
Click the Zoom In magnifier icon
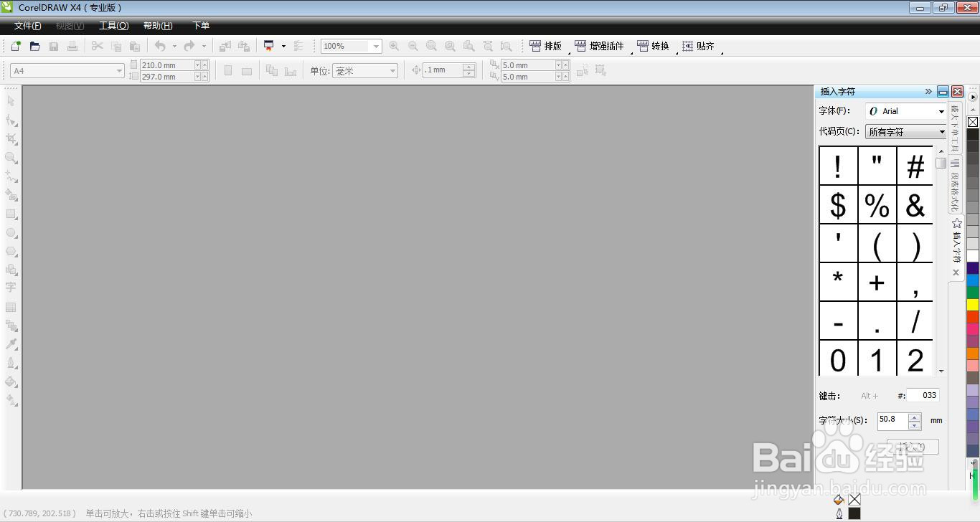tap(394, 46)
